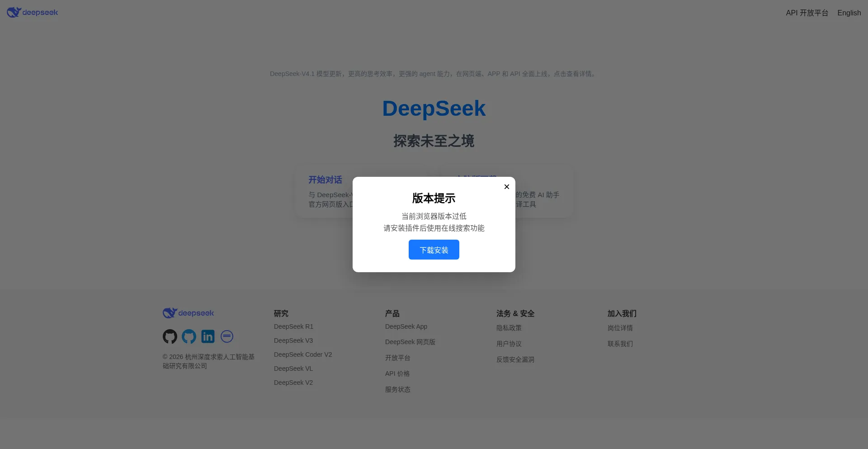The width and height of the screenshot is (868, 449).
Task: Click the © 2026 杭州深度求索 copyright text
Action: tap(208, 361)
